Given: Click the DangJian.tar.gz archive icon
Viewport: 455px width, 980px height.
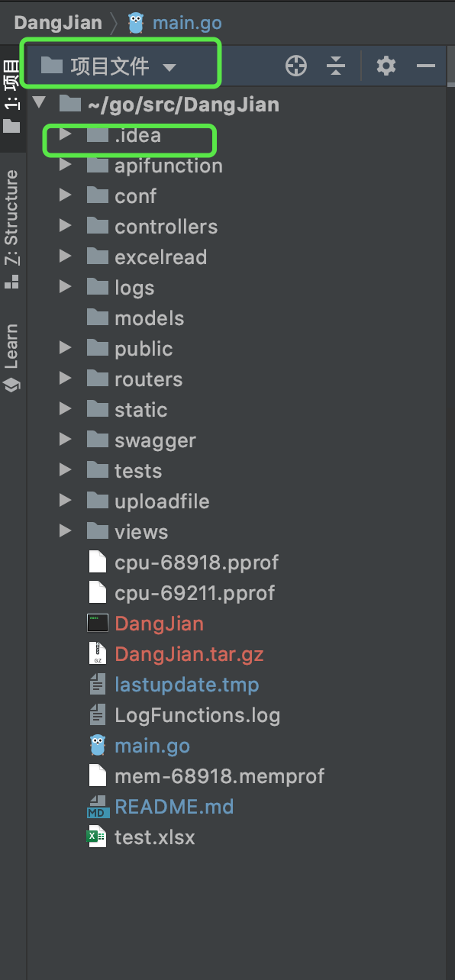Looking at the screenshot, I should click(x=97, y=654).
